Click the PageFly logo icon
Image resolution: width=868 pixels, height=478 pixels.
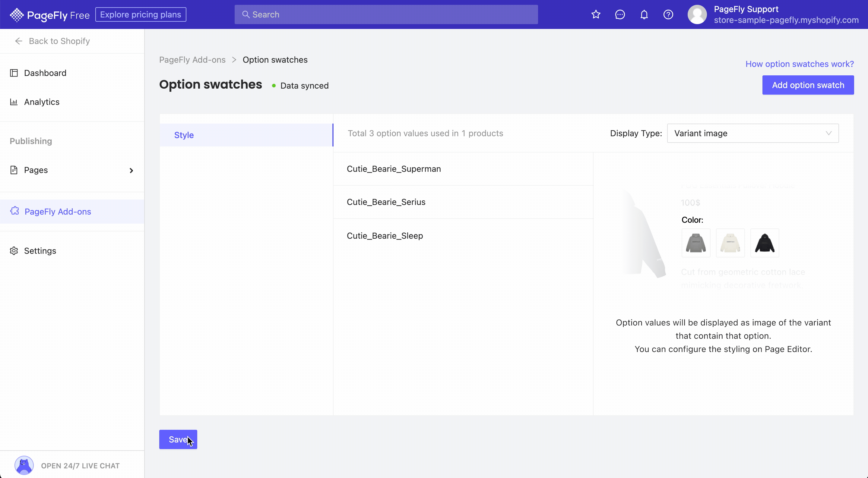point(17,15)
